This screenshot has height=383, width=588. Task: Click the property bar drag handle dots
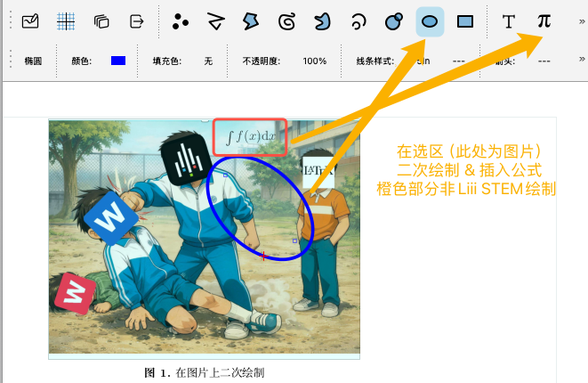(11, 59)
